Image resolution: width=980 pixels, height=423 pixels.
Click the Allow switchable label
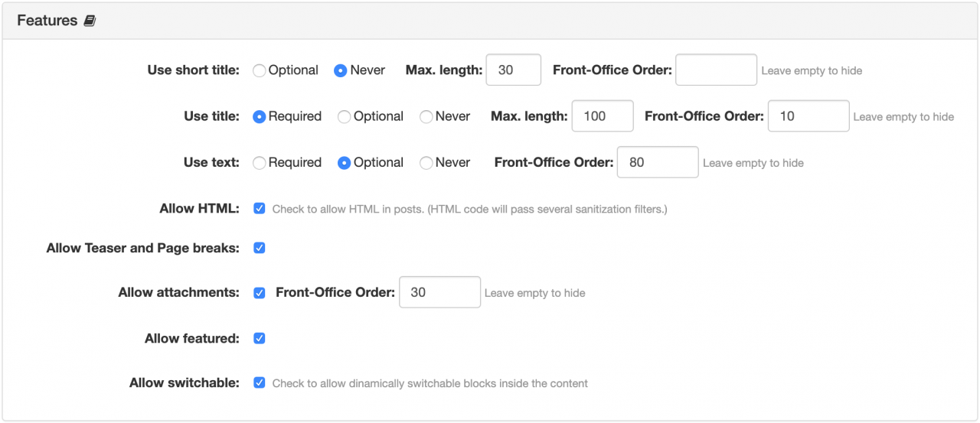pyautogui.click(x=185, y=382)
